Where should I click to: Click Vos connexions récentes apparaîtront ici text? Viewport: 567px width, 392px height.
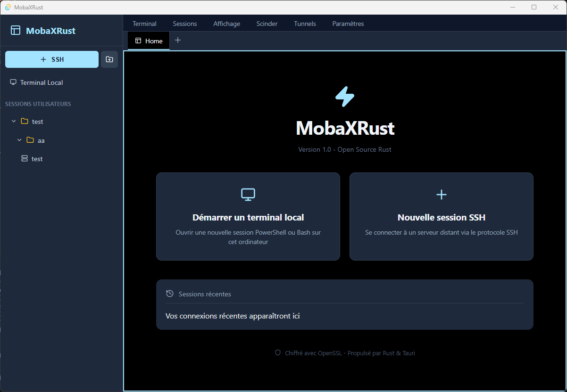233,316
